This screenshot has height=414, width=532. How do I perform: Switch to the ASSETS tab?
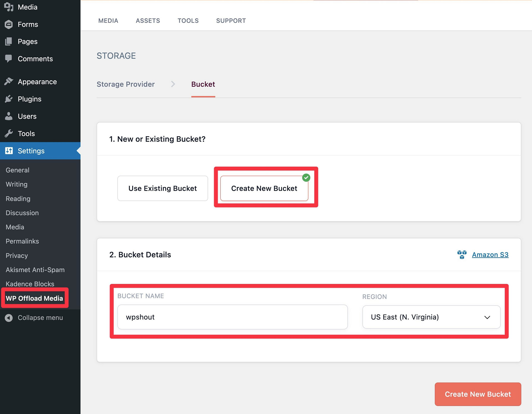(x=148, y=20)
